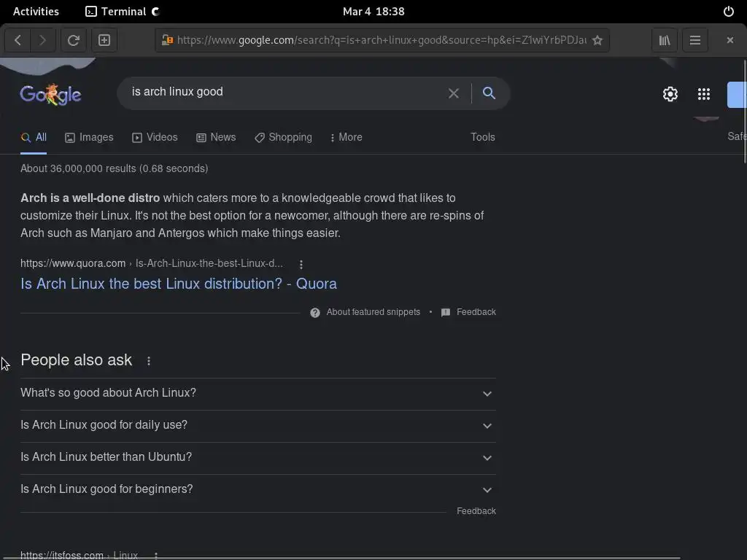Switch to the Images tab

click(89, 137)
